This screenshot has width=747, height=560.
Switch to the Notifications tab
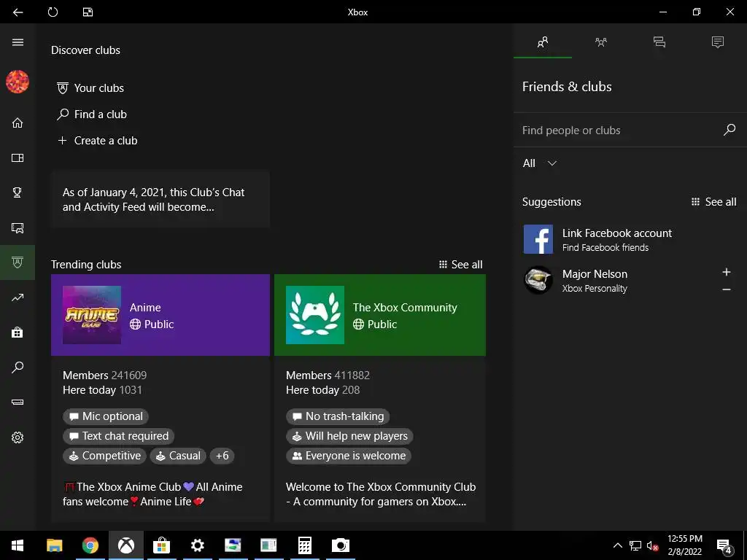tap(718, 42)
